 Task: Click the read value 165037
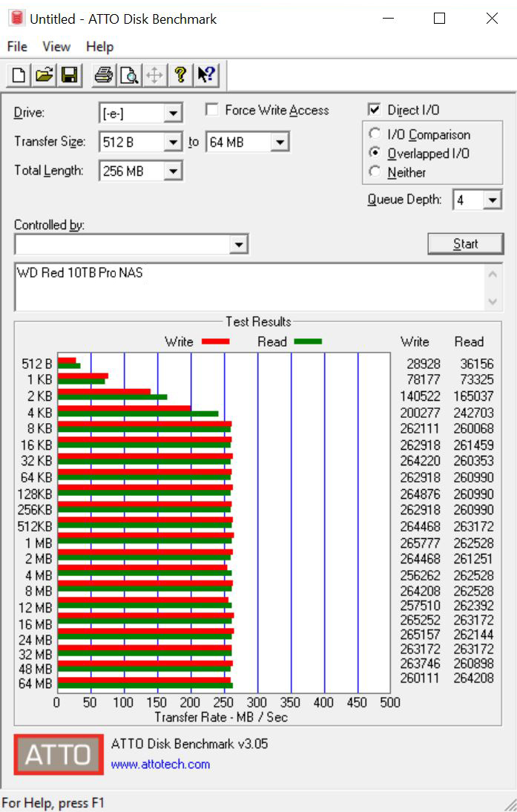473,396
